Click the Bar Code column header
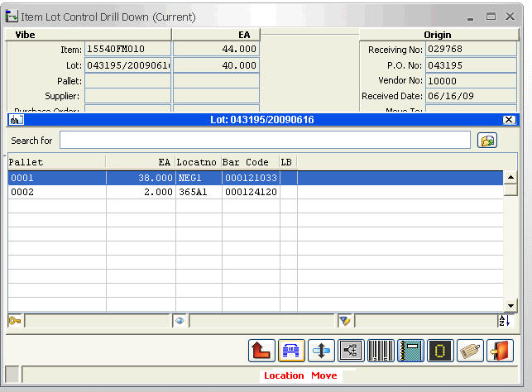Screen dimensions: 532x392 click(249, 162)
